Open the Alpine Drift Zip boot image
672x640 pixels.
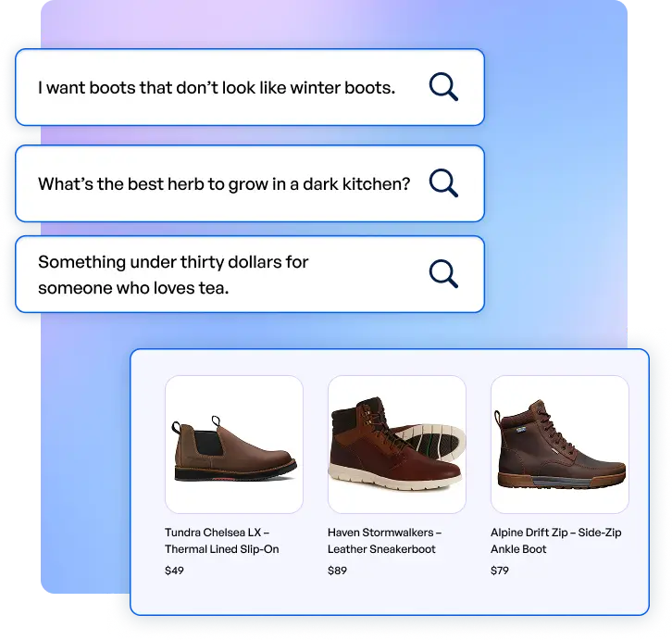tap(560, 445)
